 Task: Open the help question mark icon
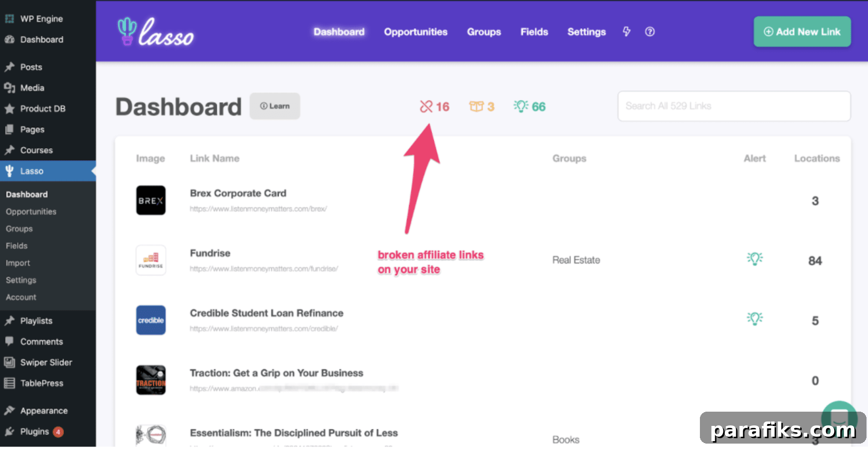pos(650,31)
